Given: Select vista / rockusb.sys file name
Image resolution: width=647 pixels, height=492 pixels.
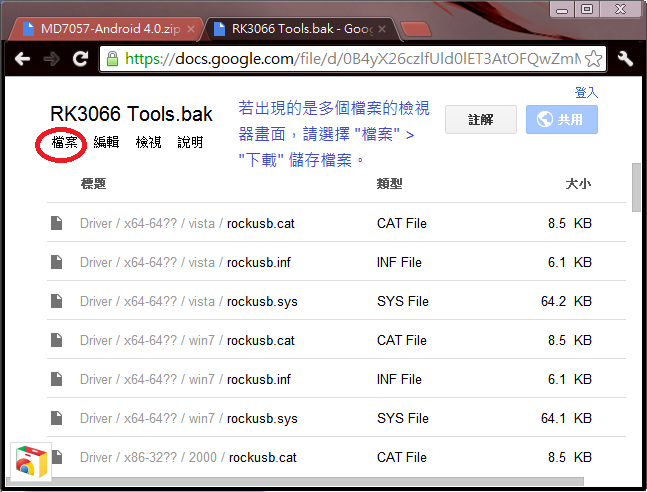Looking at the screenshot, I should (262, 302).
